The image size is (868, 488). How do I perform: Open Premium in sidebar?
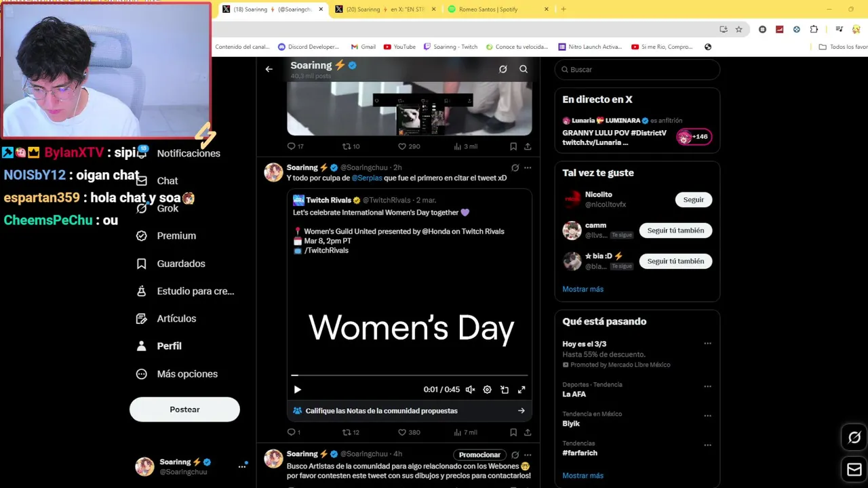166,236
